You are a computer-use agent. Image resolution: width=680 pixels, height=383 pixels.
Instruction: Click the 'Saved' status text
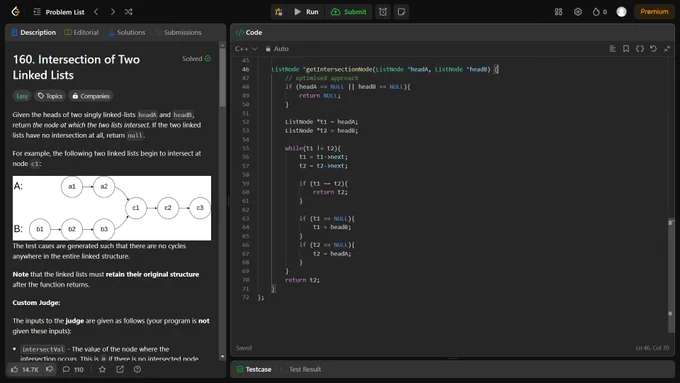click(244, 348)
